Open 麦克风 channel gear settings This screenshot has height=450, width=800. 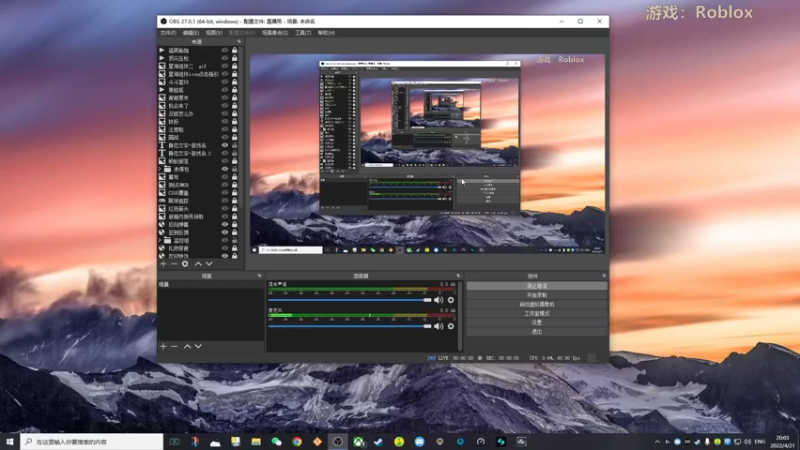pos(451,326)
